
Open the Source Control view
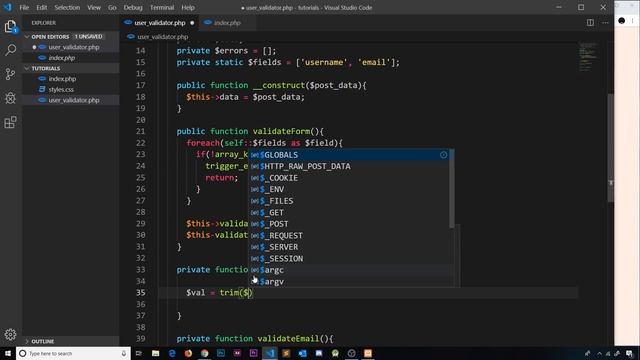(10, 74)
